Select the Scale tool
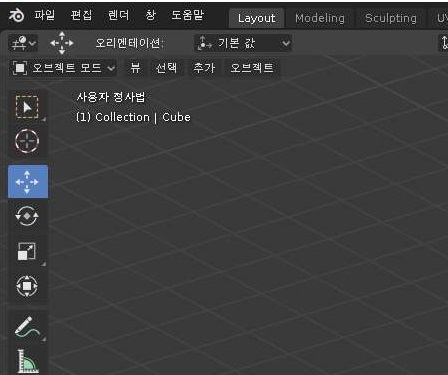 tap(27, 251)
